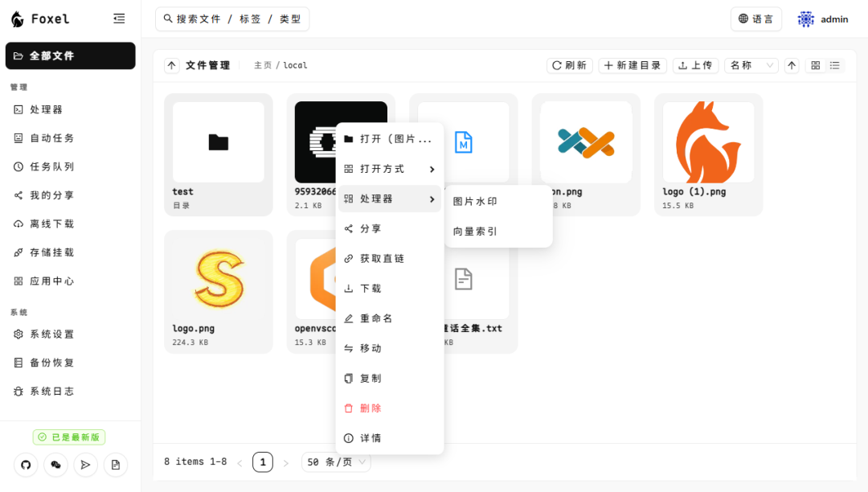Open the GitHub repository icon at bottom left
This screenshot has width=868, height=492.
click(25, 465)
